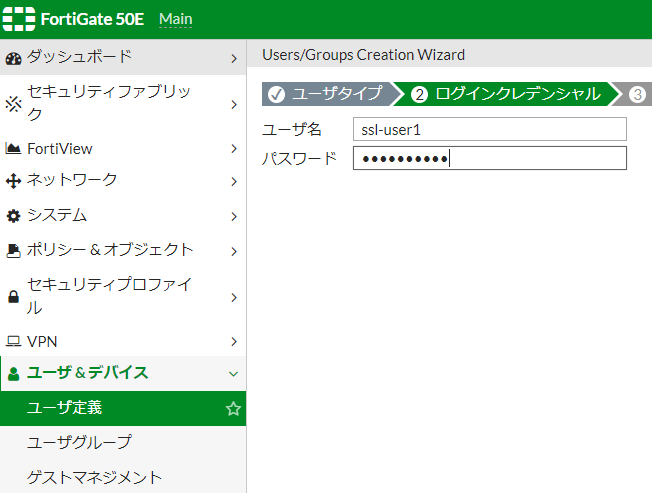
Task: Open the システム menu
Action: pyautogui.click(x=123, y=216)
